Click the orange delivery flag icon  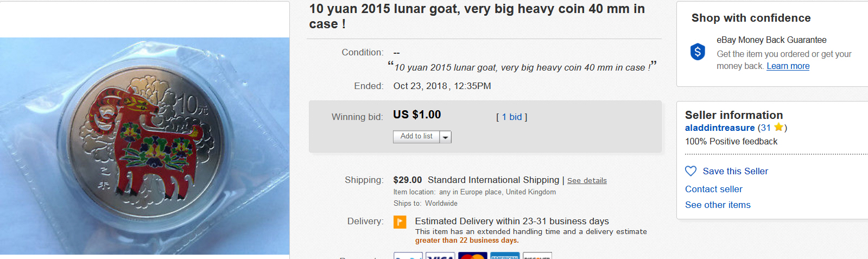coord(400,222)
